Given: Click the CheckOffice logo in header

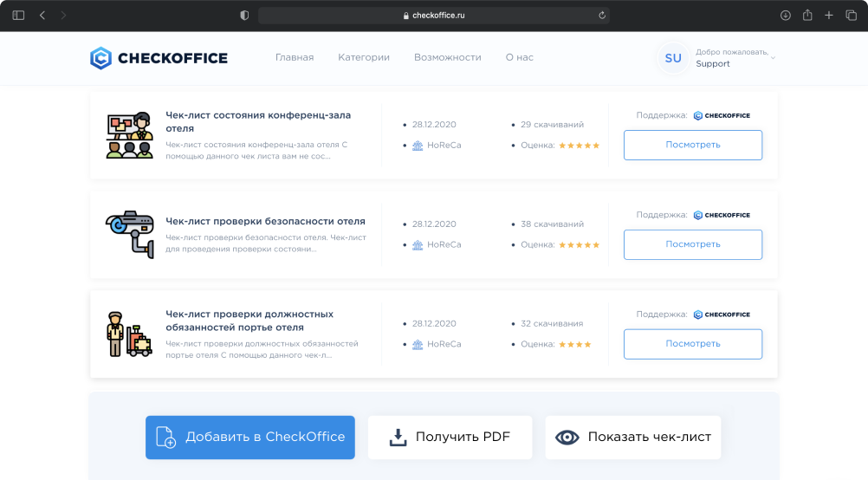Looking at the screenshot, I should coord(159,58).
